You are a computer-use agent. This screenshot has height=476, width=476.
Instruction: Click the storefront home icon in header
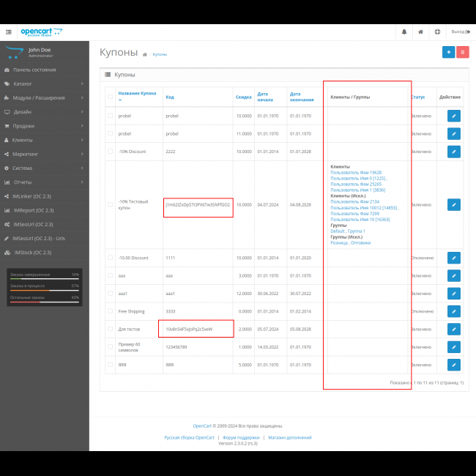[x=420, y=31]
